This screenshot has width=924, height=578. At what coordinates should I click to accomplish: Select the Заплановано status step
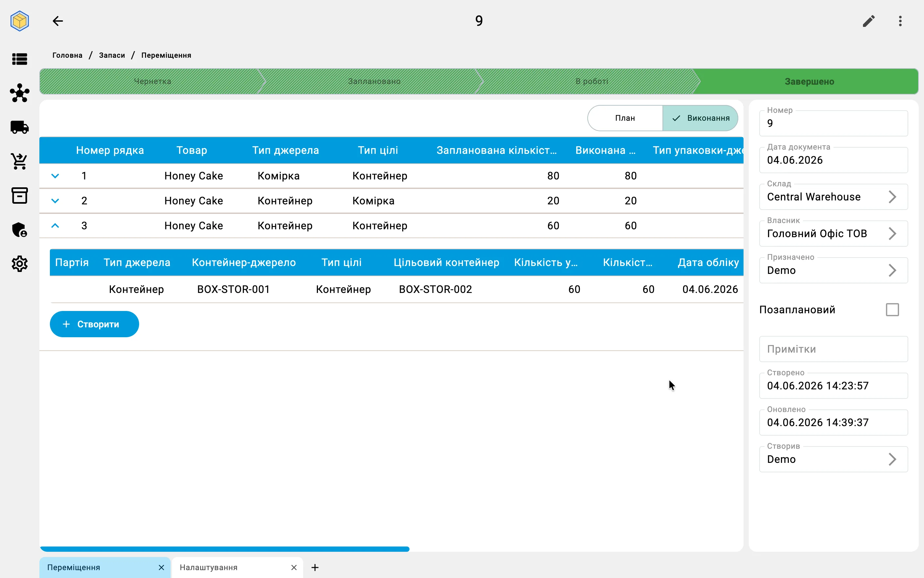[x=374, y=81]
